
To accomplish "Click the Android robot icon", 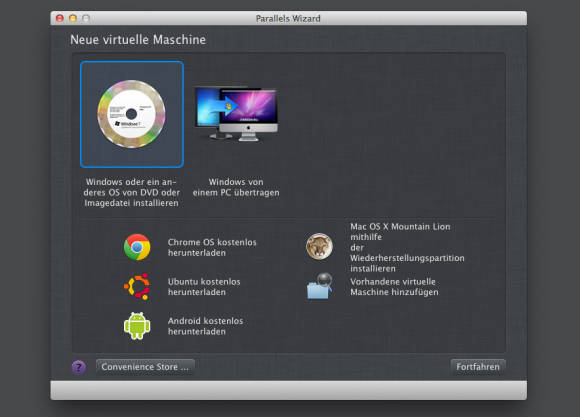I will pyautogui.click(x=137, y=326).
